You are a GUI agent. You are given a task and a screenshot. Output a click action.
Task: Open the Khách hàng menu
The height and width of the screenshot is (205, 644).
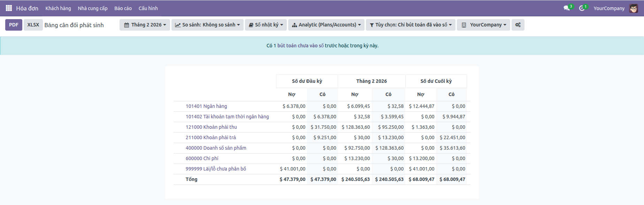point(58,8)
